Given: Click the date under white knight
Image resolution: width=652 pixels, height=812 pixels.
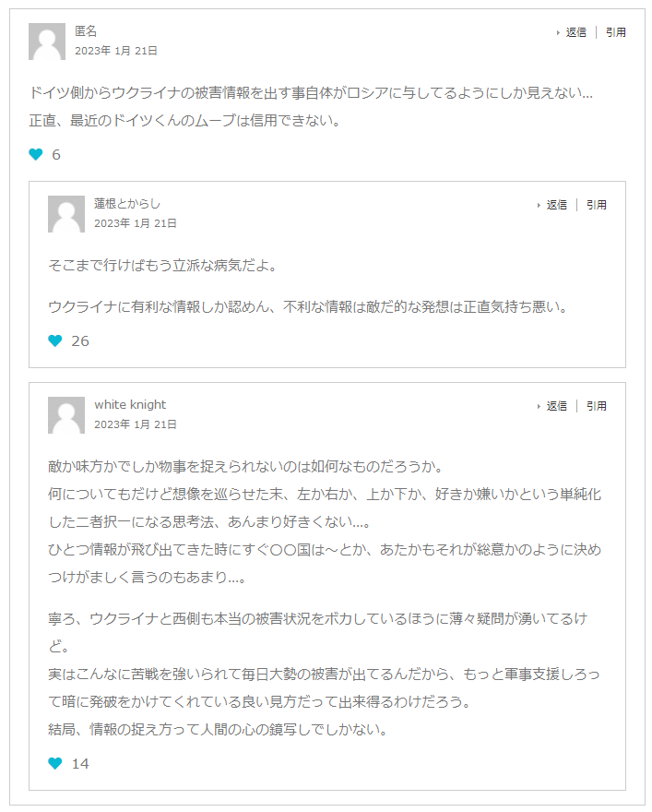Looking at the screenshot, I should pos(136,424).
